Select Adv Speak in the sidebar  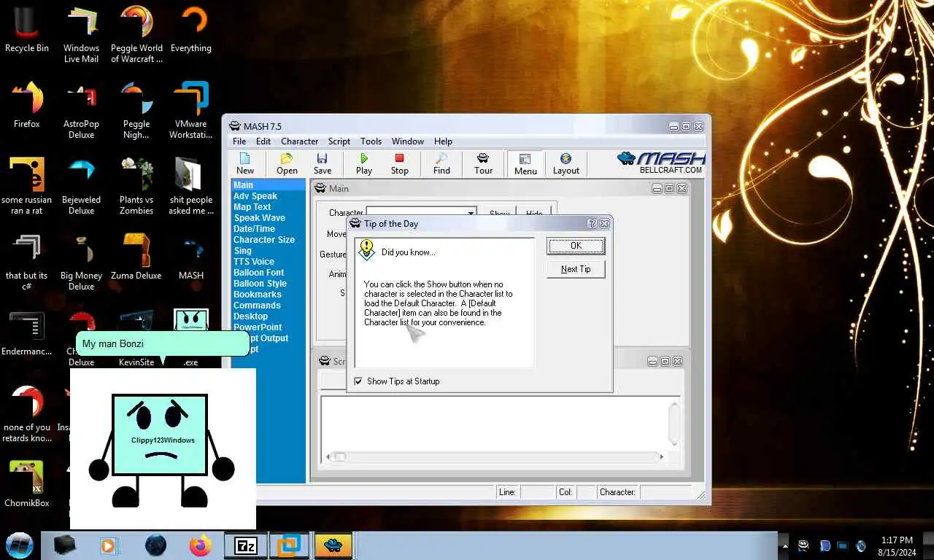(255, 196)
